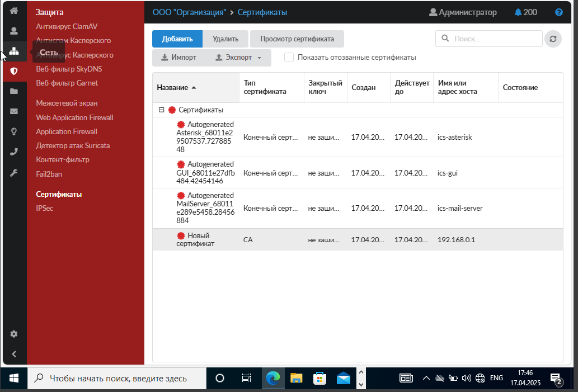Screen dimensions: 578x392
Task: Open the help question mark icon
Action: [559, 12]
